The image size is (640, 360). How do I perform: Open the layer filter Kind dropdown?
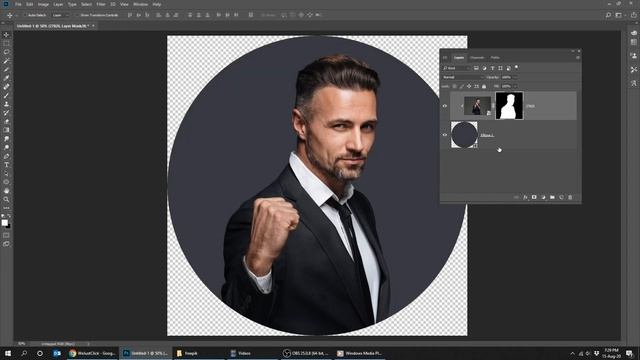tap(457, 68)
